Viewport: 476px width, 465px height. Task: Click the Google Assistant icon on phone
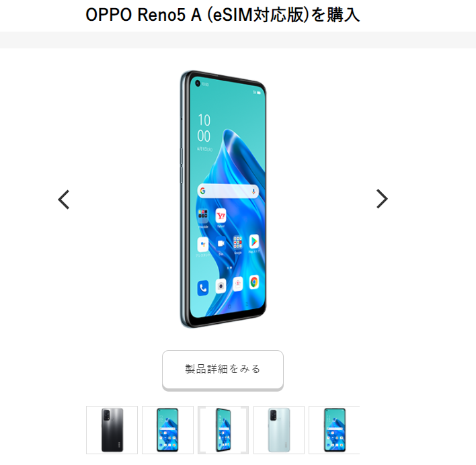pyautogui.click(x=203, y=245)
